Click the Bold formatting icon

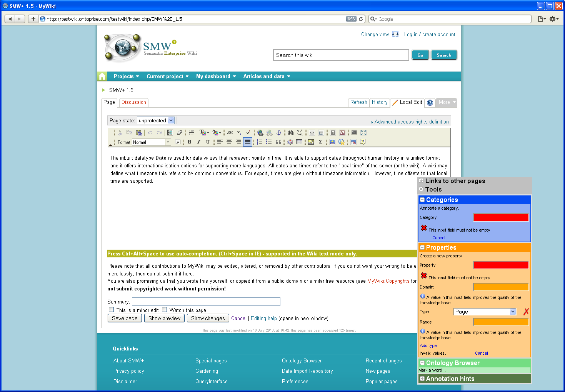pyautogui.click(x=189, y=142)
